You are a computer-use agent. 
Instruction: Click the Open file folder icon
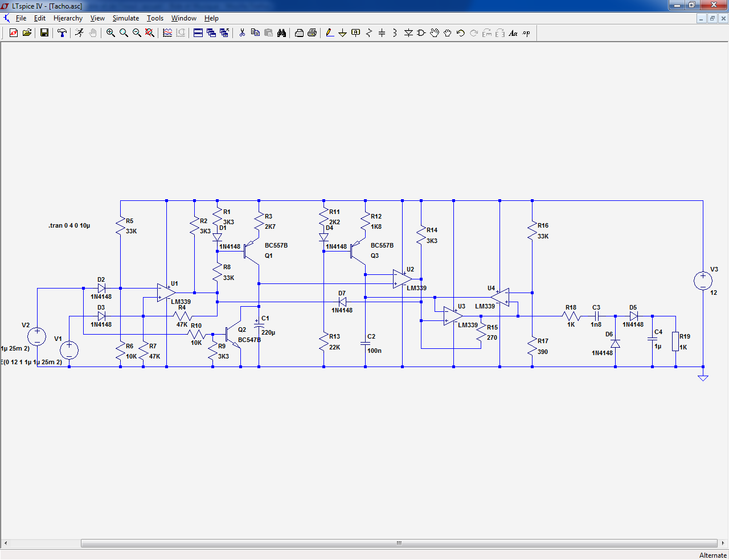click(27, 33)
